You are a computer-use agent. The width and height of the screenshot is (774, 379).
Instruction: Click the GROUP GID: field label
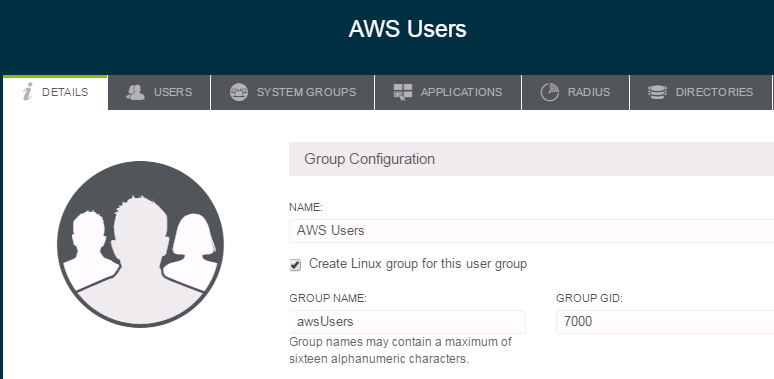[589, 298]
